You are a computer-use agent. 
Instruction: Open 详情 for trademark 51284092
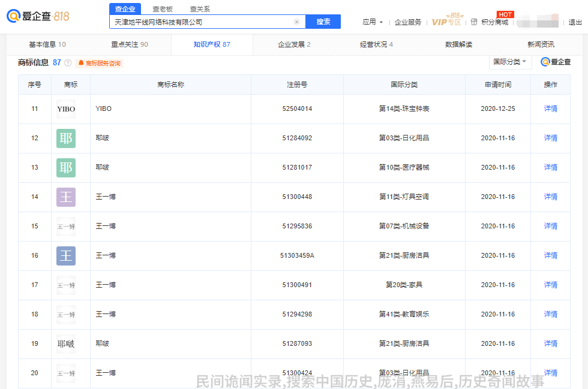(x=551, y=138)
